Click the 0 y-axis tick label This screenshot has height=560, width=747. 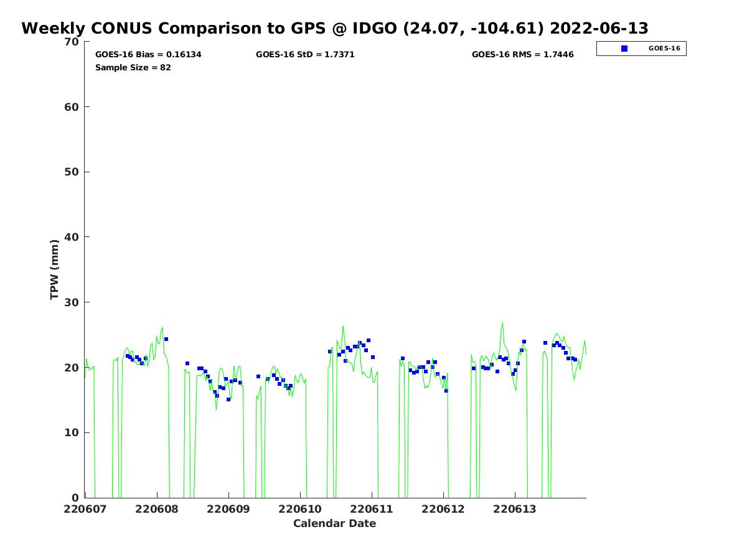77,498
